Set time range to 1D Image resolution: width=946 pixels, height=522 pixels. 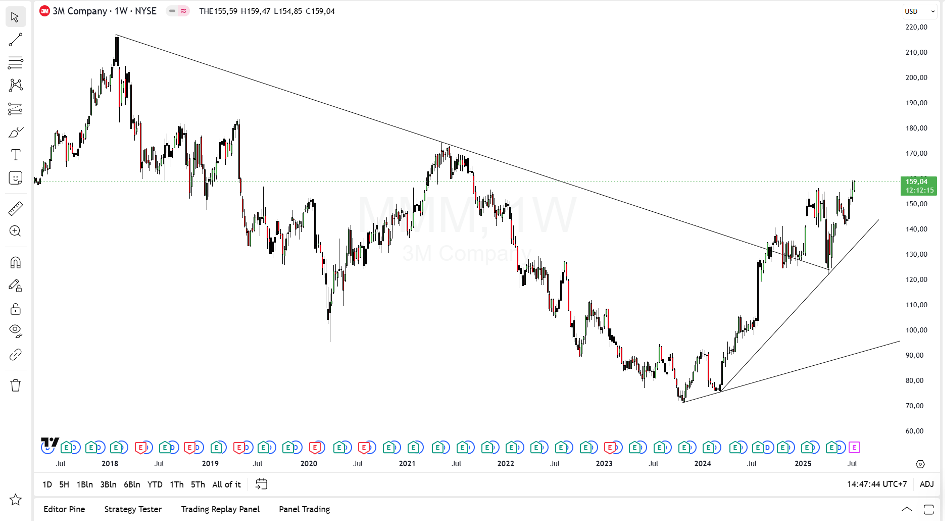click(47, 484)
